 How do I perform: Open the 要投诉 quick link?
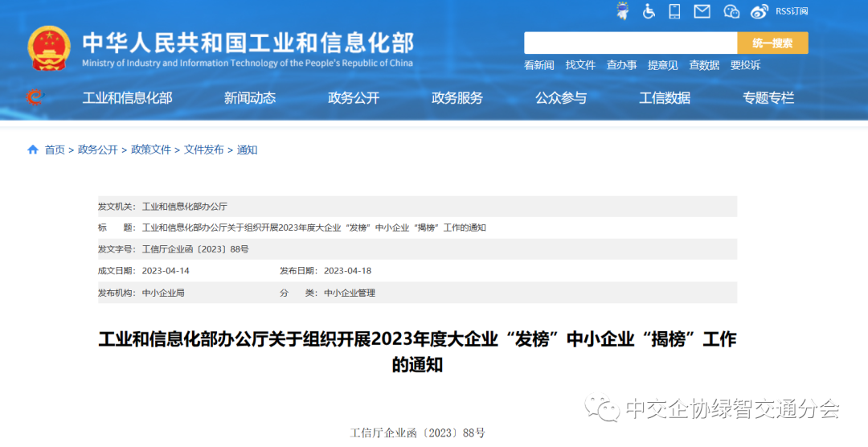(745, 65)
